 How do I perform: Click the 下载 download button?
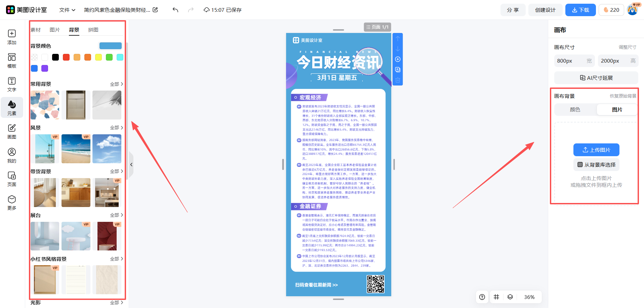click(580, 10)
